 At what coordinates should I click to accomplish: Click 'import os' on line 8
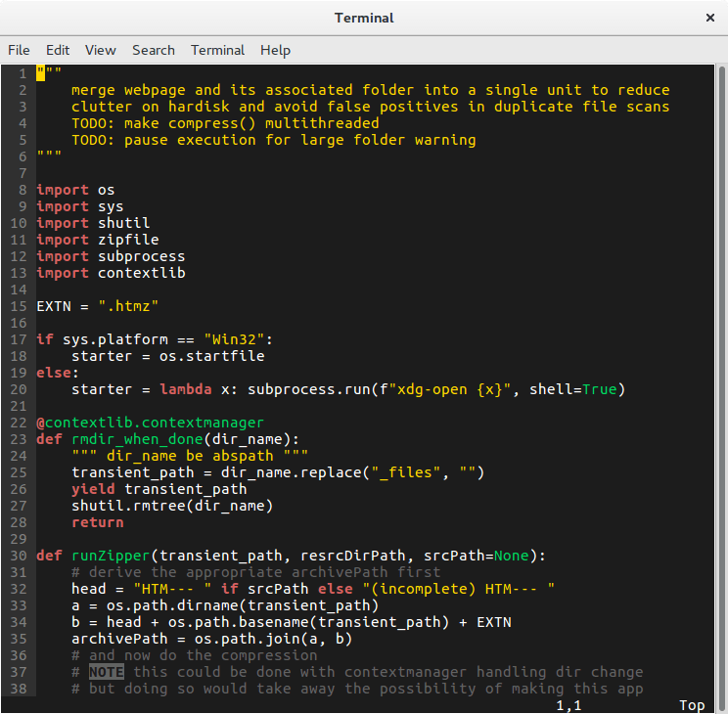(x=75, y=190)
